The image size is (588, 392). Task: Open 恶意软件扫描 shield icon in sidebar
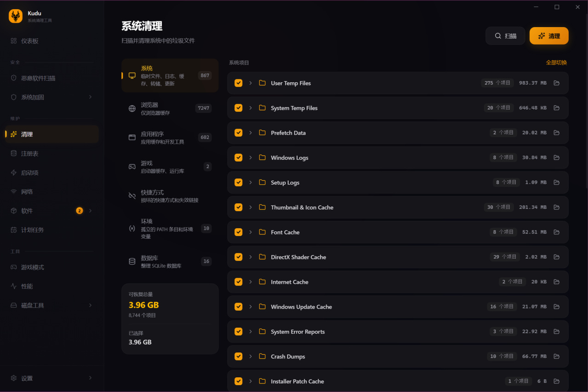pos(14,78)
